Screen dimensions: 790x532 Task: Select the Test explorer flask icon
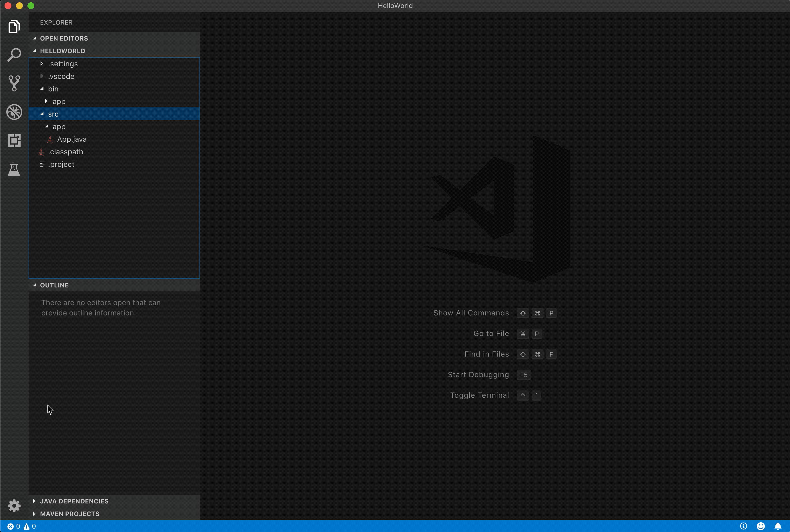14,169
